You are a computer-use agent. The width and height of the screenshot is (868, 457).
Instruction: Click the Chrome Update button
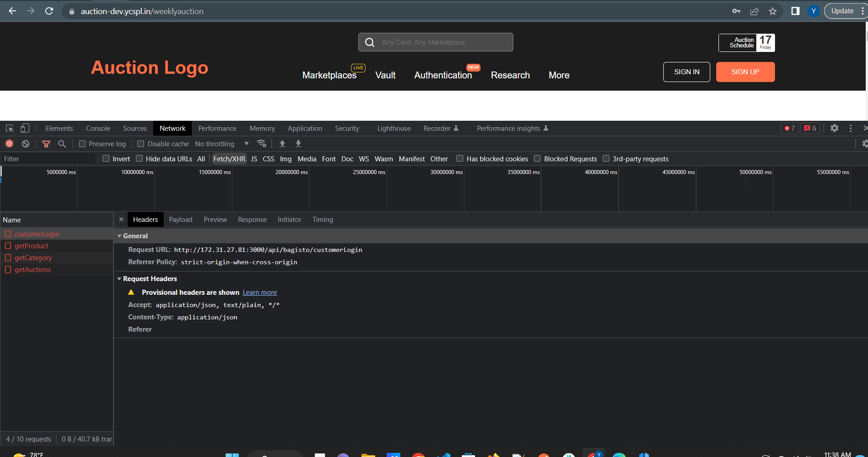tap(842, 11)
